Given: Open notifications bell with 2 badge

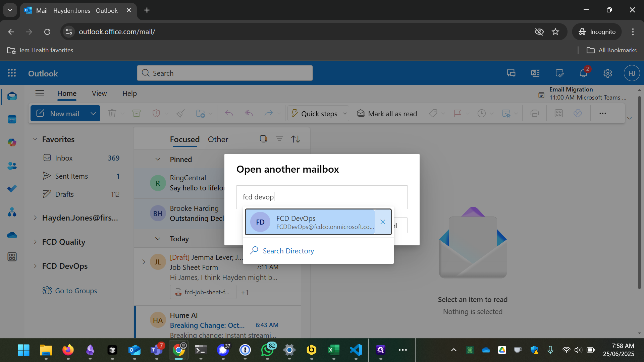Looking at the screenshot, I should (584, 73).
